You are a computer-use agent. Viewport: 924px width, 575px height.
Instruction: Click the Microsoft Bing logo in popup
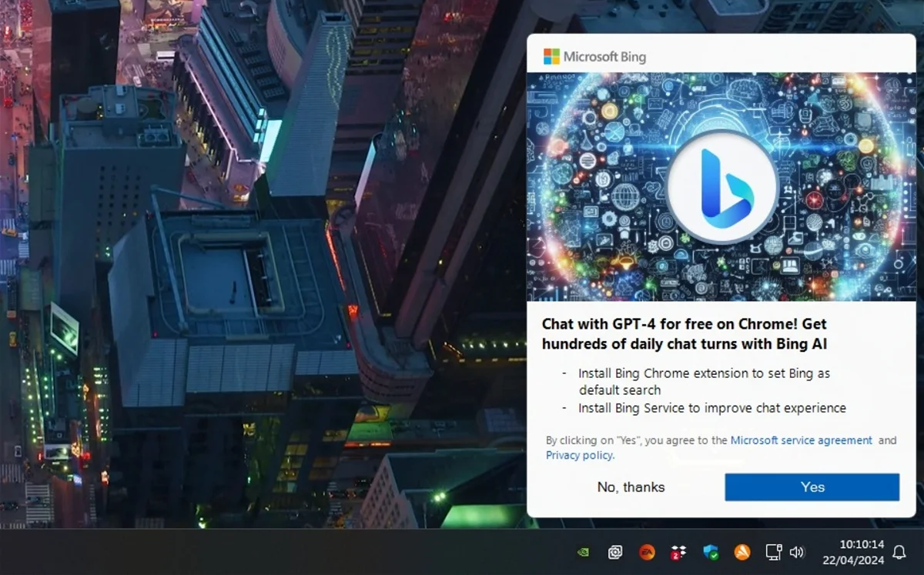pyautogui.click(x=594, y=56)
